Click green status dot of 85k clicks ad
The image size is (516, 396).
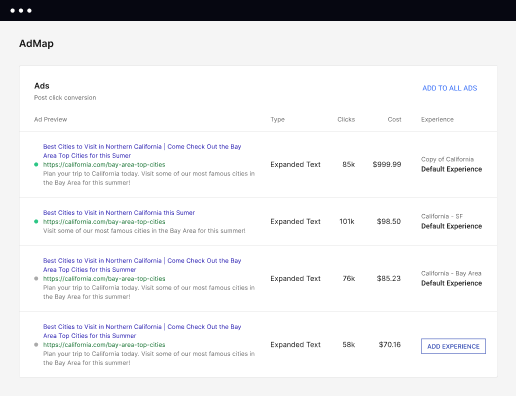[36, 164]
